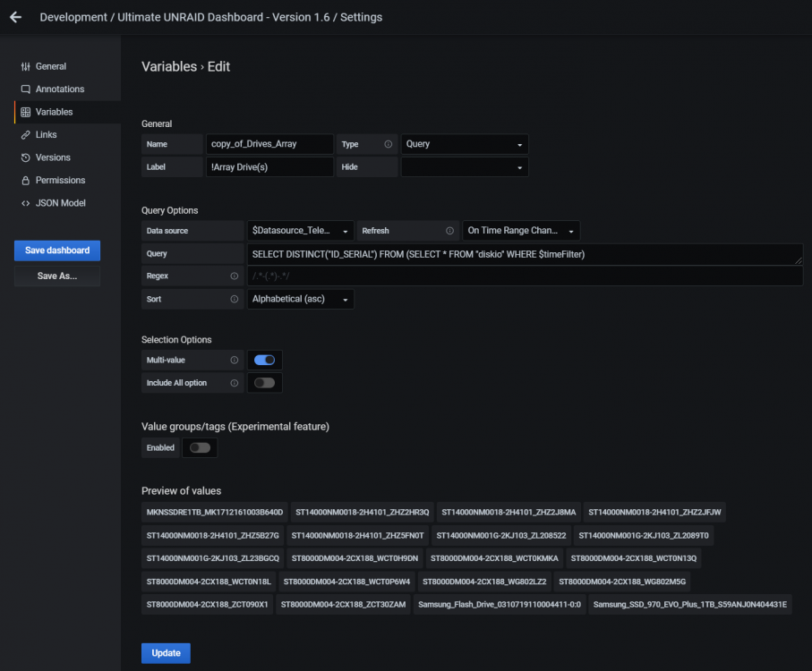Click preview value Samsung_SSD_970_EVO_Plus_1TB

689,604
